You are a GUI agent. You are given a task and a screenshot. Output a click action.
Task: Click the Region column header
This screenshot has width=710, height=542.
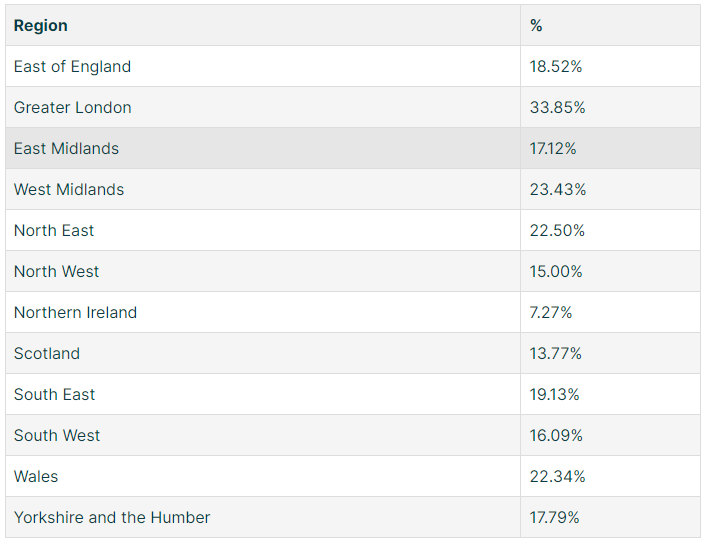(263, 25)
